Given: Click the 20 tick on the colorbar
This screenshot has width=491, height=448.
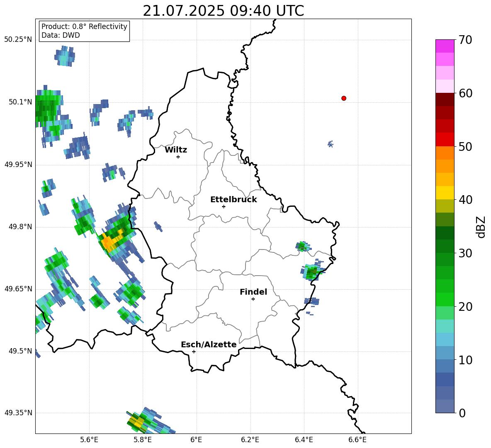Looking at the screenshot, I should 465,307.
